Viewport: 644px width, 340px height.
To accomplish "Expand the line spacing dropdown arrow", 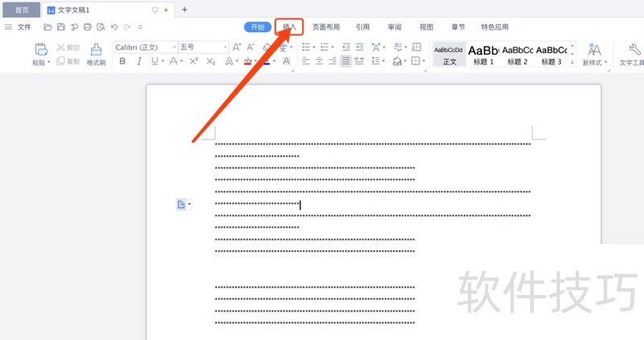I will click(384, 61).
